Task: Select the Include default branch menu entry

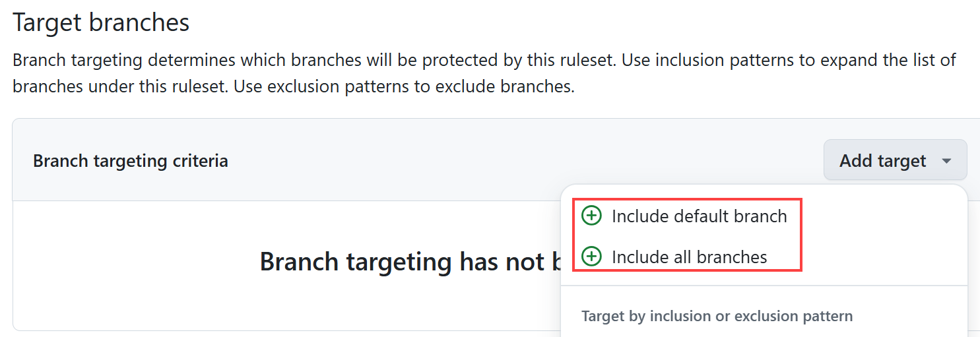Action: 699,216
